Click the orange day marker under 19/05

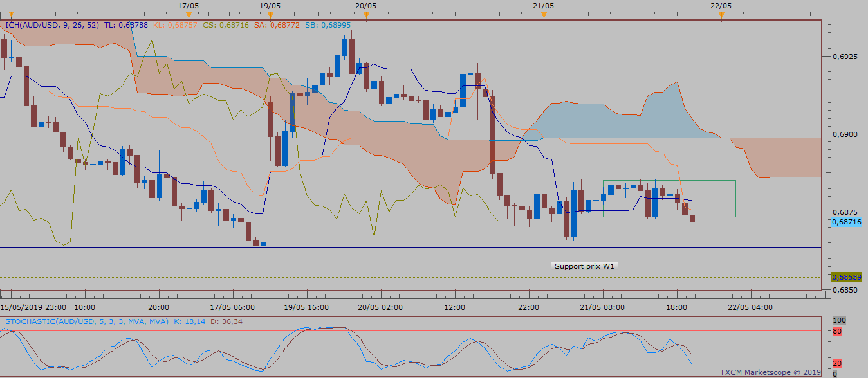point(270,14)
